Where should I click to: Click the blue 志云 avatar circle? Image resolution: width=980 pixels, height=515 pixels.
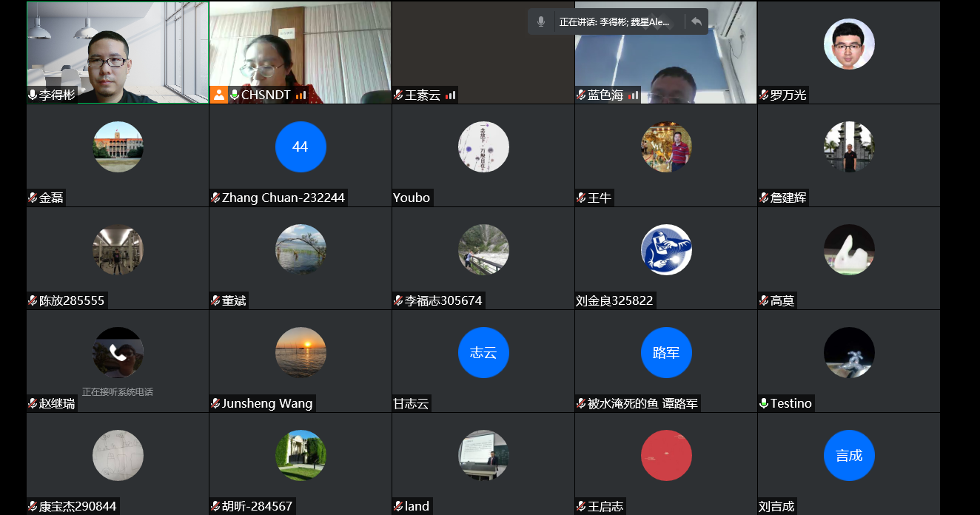click(483, 352)
